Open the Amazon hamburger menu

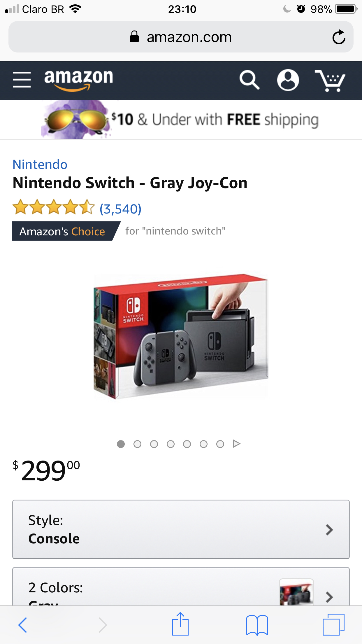(22, 80)
